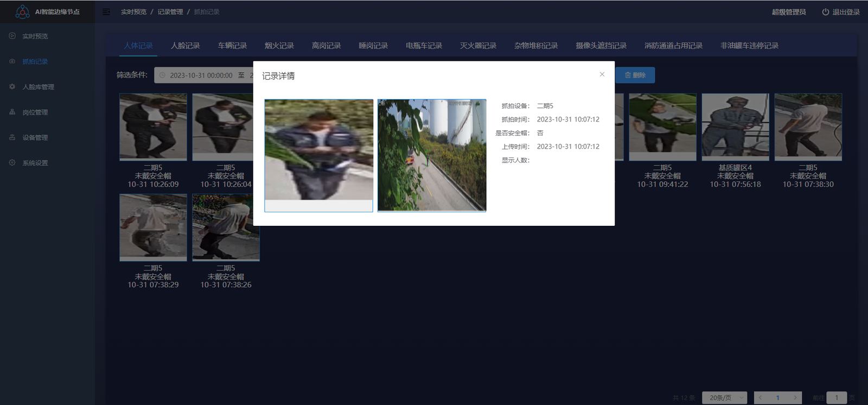Switch to the 车辆记录 tab
The height and width of the screenshot is (405, 868).
click(x=232, y=46)
